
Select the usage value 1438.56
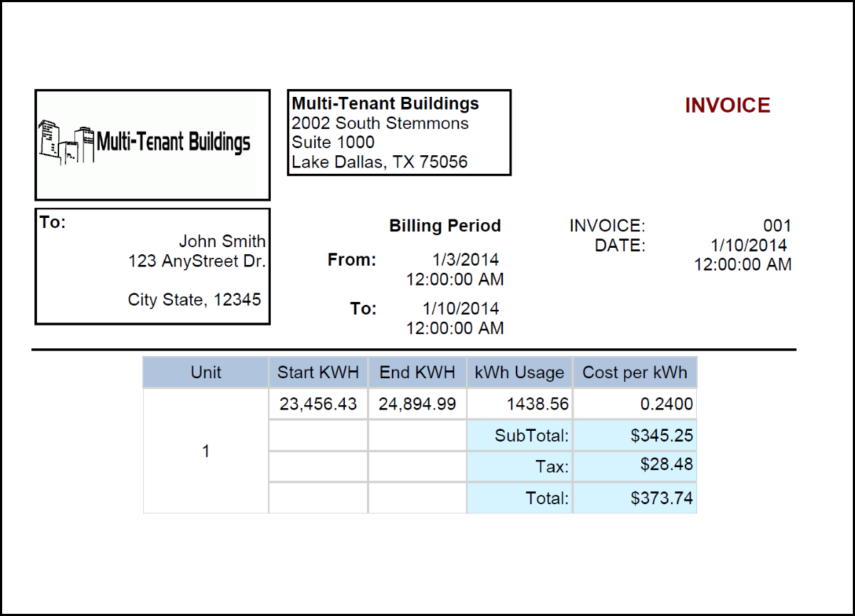point(537,404)
